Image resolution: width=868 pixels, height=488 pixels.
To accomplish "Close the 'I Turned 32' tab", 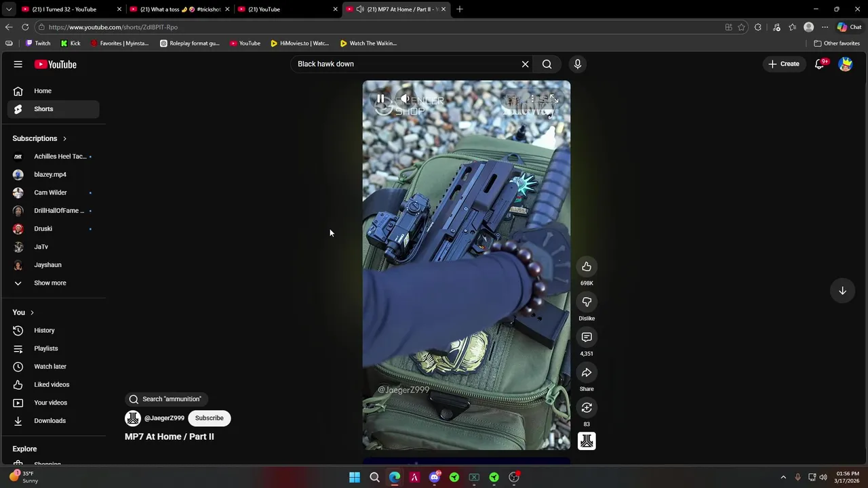I will pyautogui.click(x=119, y=9).
